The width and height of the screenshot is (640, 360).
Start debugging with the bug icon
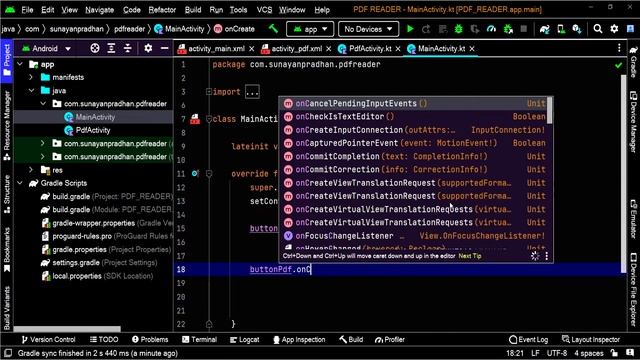458,29
